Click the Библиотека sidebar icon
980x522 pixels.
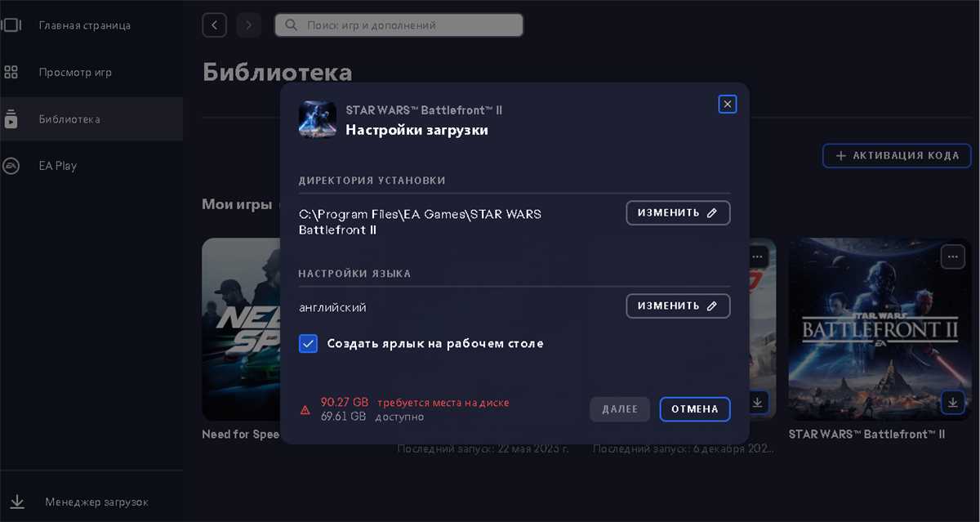pyautogui.click(x=12, y=118)
